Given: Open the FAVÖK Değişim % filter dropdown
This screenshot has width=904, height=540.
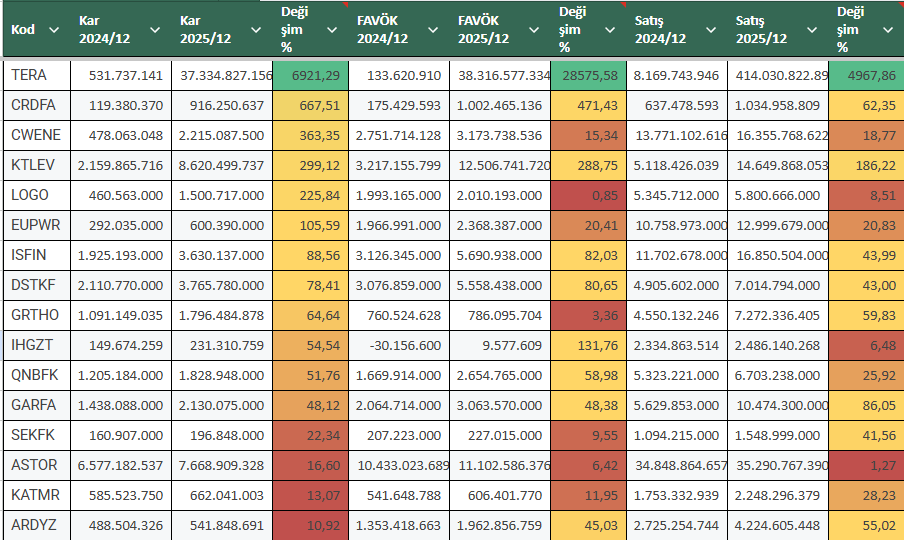Looking at the screenshot, I should (610, 29).
